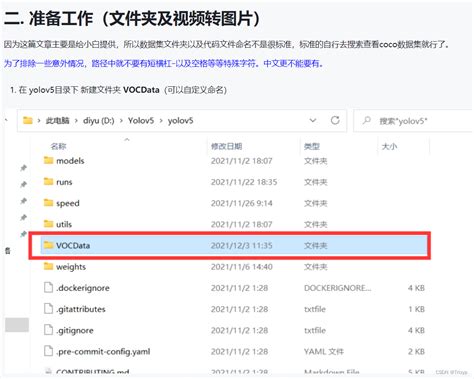Open address bar history dropdown arrow
Image resolution: width=474 pixels, height=379 pixels.
(x=313, y=120)
